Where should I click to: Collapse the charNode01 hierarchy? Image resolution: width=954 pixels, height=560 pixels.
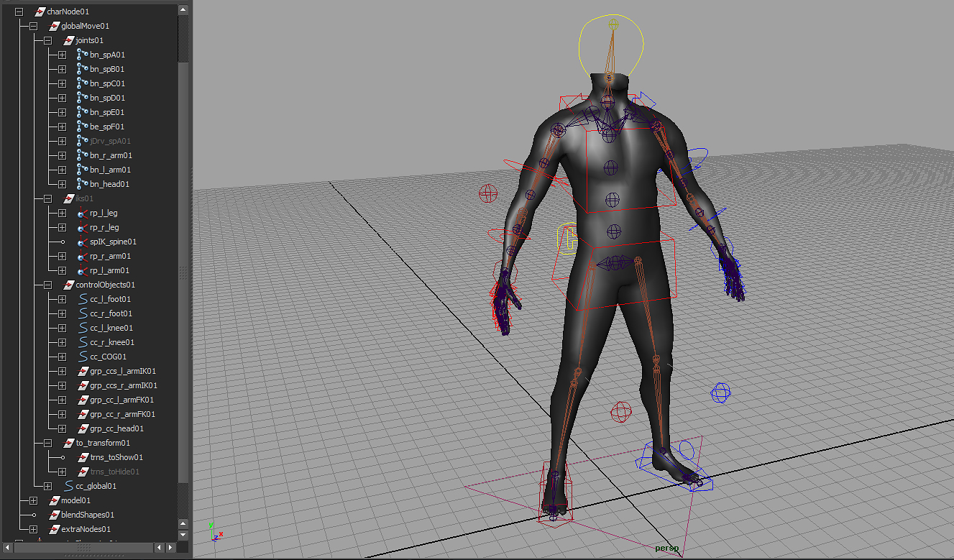(x=19, y=12)
